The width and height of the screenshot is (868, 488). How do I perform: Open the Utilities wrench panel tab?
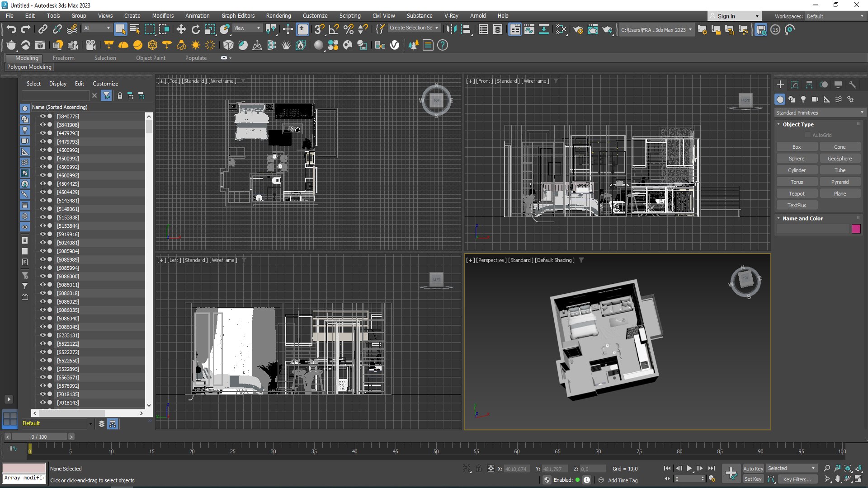coord(853,84)
